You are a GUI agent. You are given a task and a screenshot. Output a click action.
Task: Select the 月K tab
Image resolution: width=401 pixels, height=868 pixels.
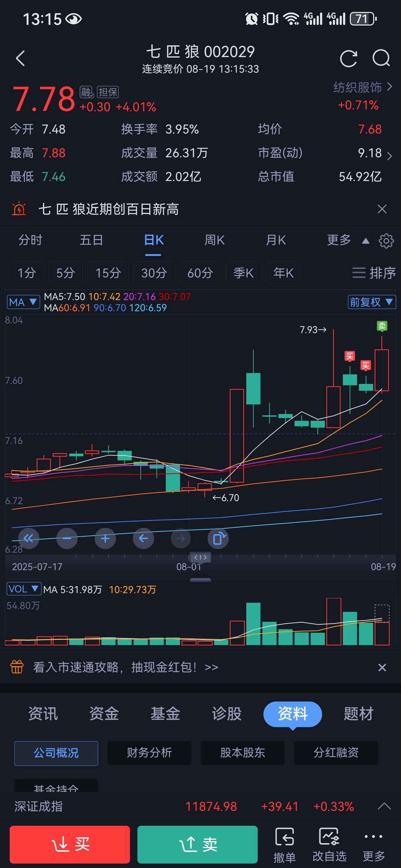click(x=276, y=240)
